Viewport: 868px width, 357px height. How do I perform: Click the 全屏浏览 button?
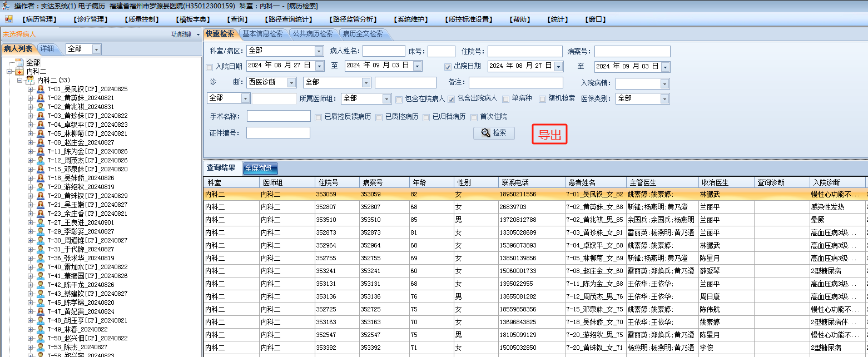[x=260, y=168]
